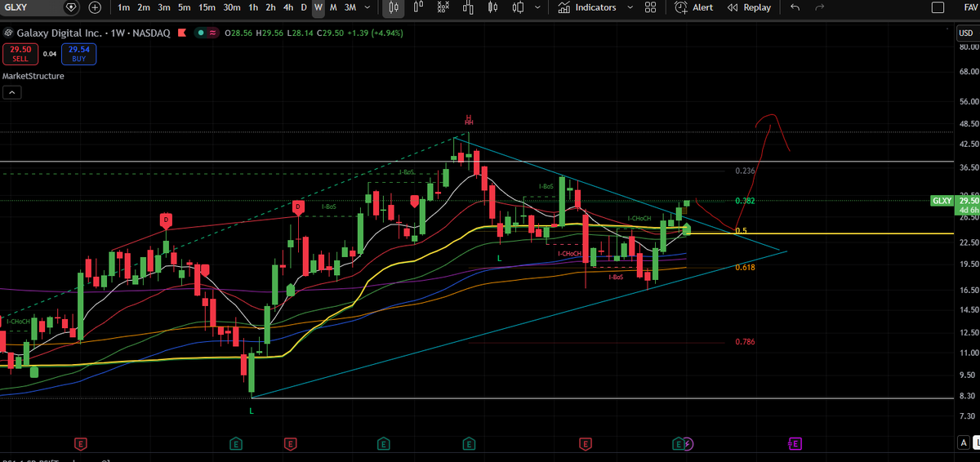Viewport: 980px width, 462px height.
Task: Select the 15m interval
Action: click(x=207, y=7)
